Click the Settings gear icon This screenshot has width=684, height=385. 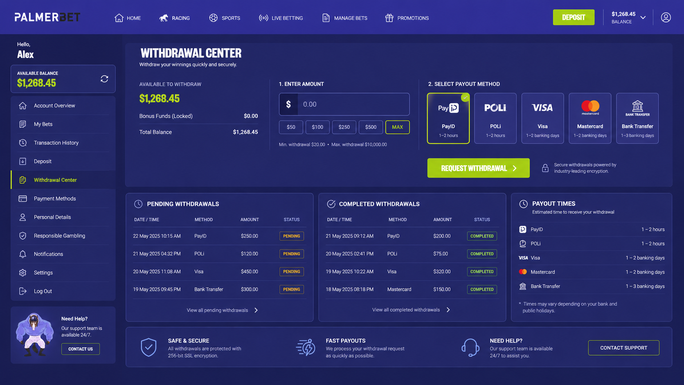click(x=23, y=273)
